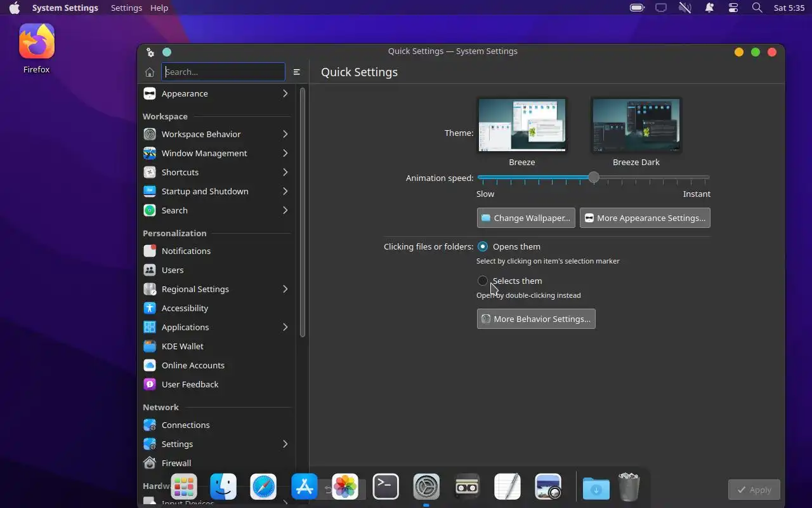Click Change Wallpaper button
Screen dimensions: 812x508
526,218
